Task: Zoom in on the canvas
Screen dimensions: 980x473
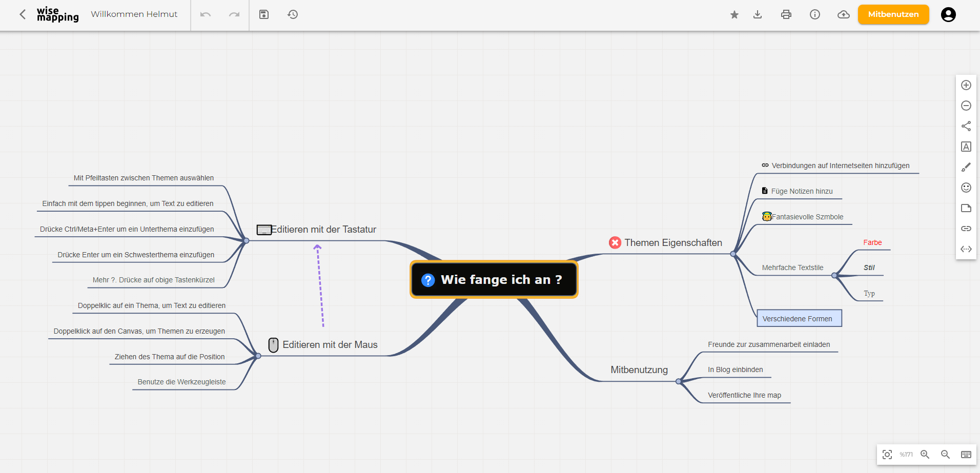Action: pos(925,455)
